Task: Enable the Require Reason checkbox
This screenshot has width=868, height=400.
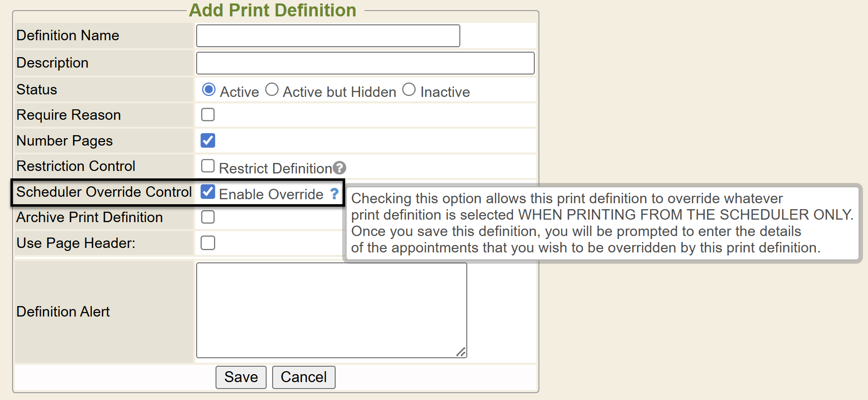Action: (208, 115)
